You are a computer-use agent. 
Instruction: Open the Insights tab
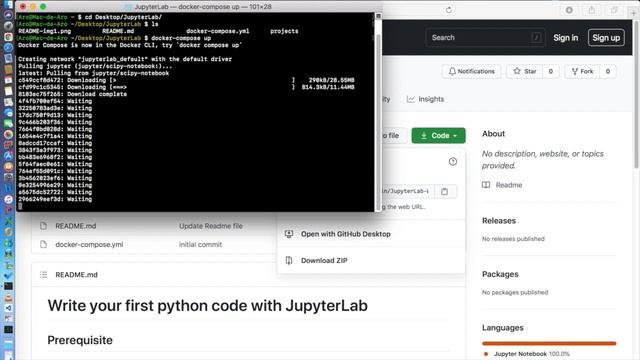point(425,99)
